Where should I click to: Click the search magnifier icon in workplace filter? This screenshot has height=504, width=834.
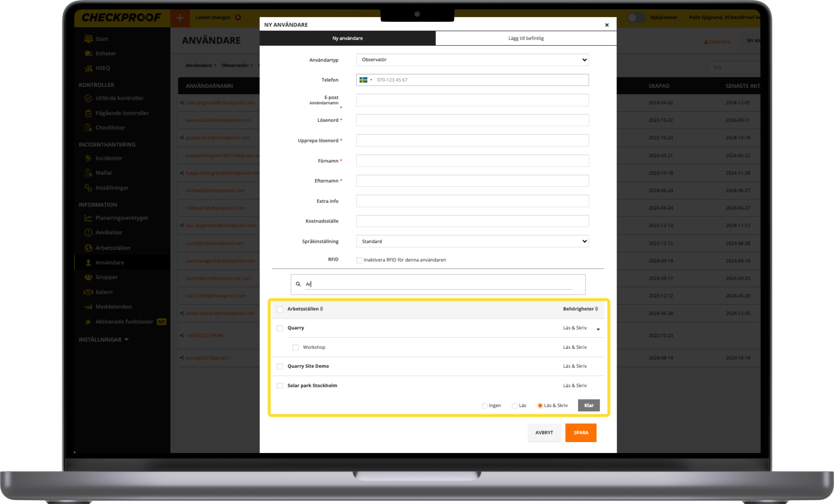pyautogui.click(x=298, y=284)
